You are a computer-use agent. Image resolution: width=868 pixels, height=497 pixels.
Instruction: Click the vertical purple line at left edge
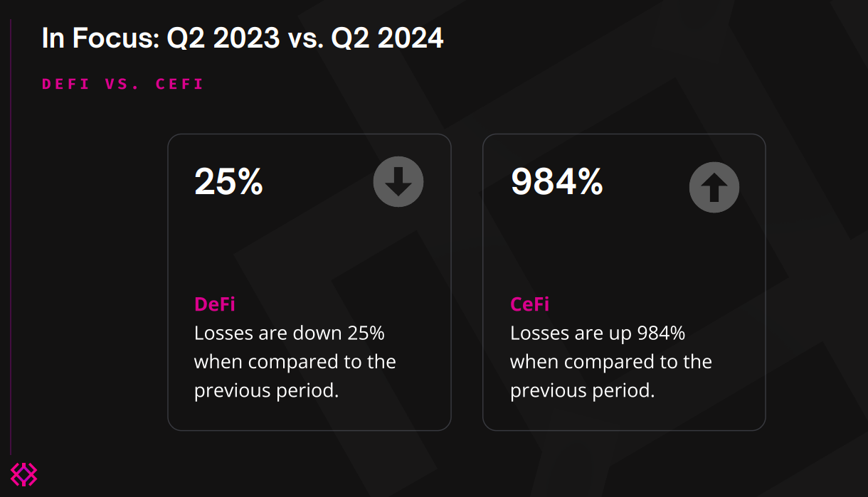(x=11, y=235)
